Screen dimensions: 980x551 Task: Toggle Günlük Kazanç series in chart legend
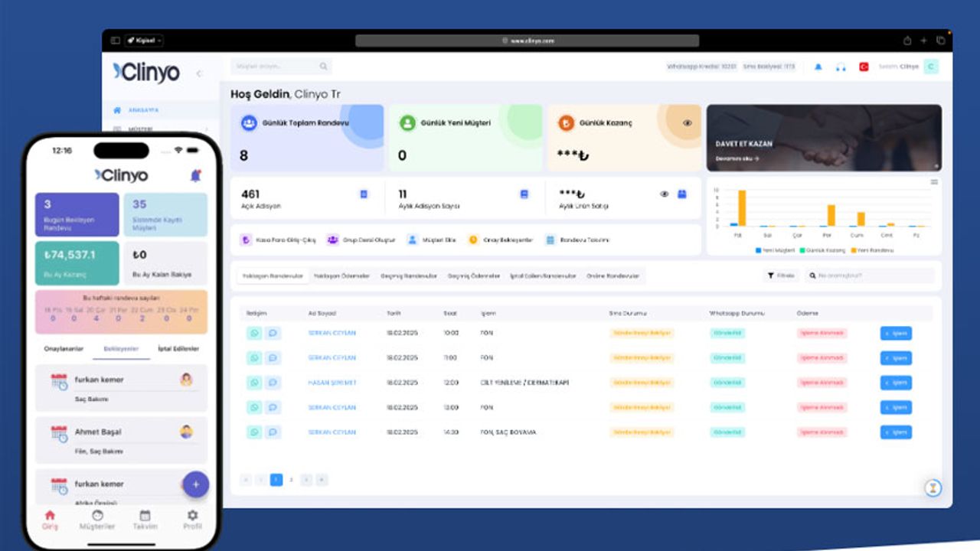pos(822,250)
